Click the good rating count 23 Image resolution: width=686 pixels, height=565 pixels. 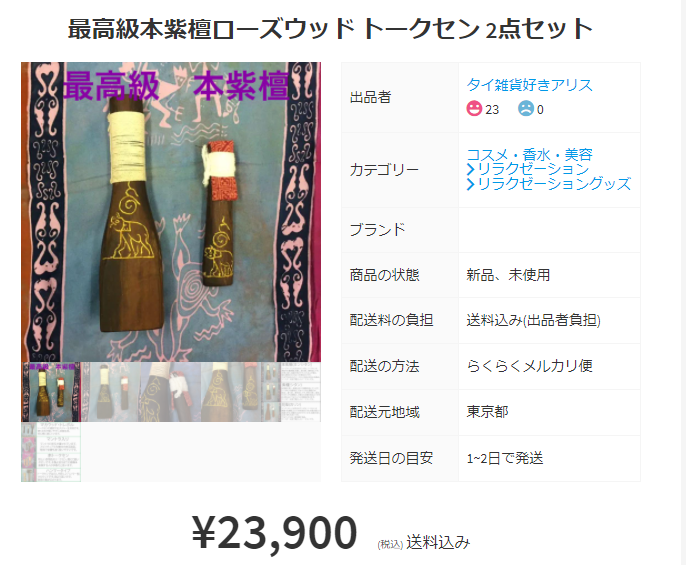pyautogui.click(x=492, y=109)
